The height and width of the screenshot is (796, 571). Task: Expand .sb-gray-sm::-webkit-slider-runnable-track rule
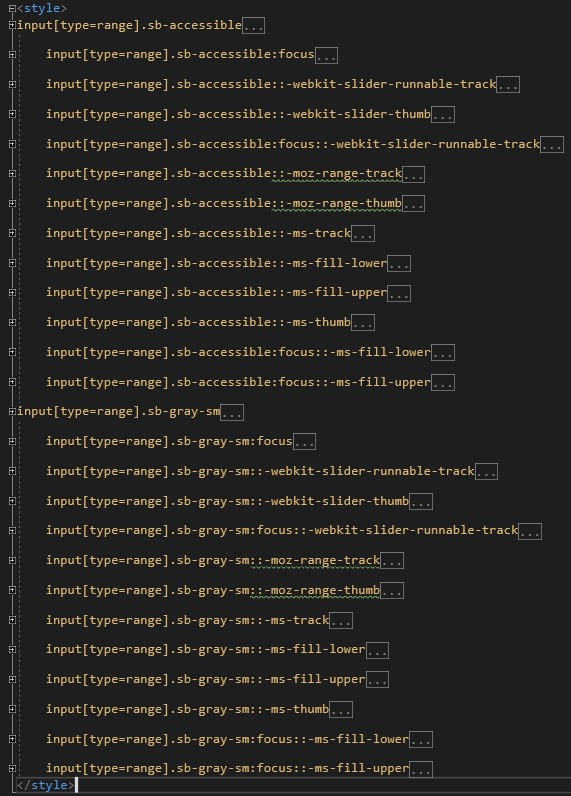[x=12, y=471]
